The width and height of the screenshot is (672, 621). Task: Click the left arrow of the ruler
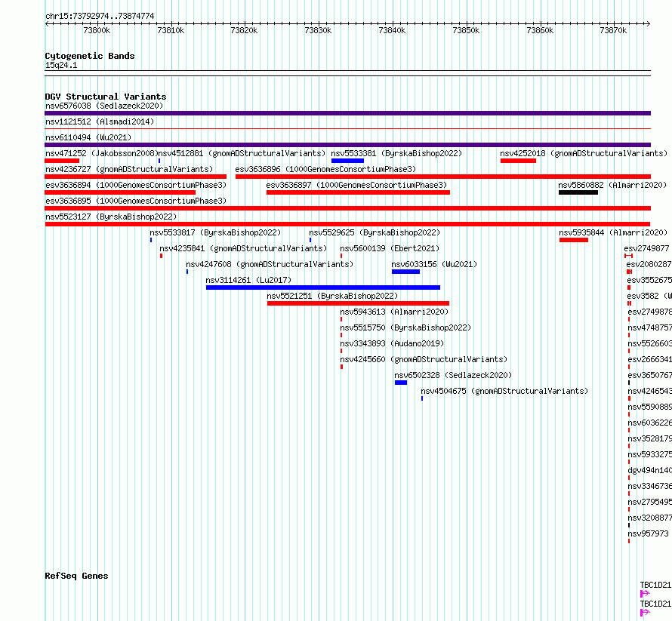[47, 23]
